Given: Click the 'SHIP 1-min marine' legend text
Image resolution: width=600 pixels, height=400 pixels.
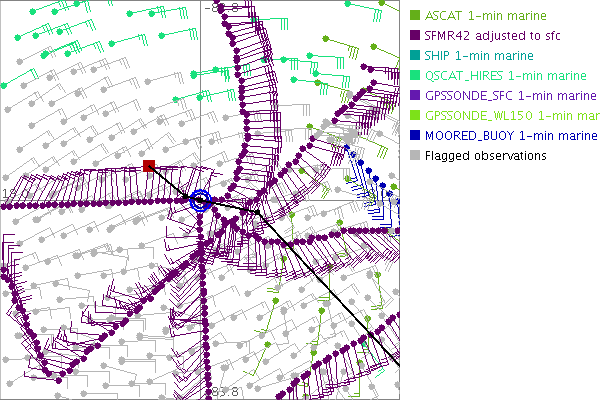Looking at the screenshot, I should click(x=478, y=56).
